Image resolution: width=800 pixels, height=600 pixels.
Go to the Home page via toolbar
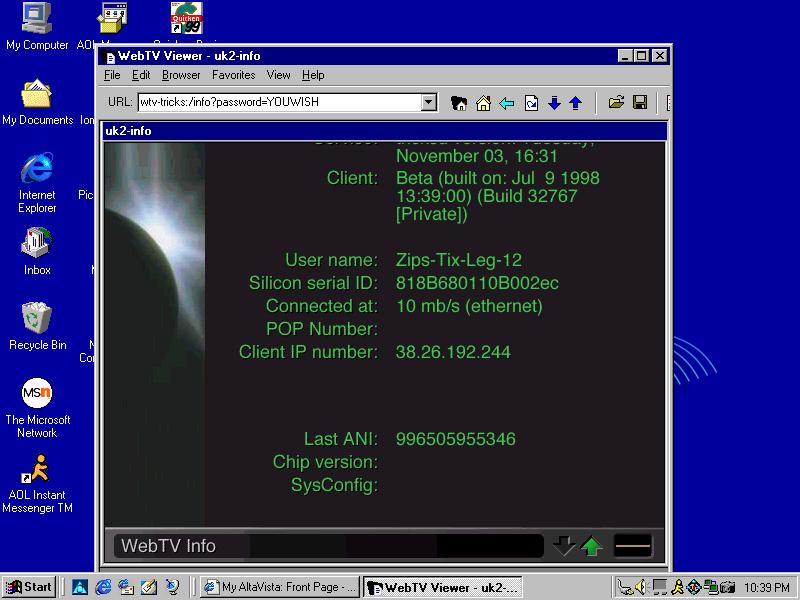coord(483,103)
